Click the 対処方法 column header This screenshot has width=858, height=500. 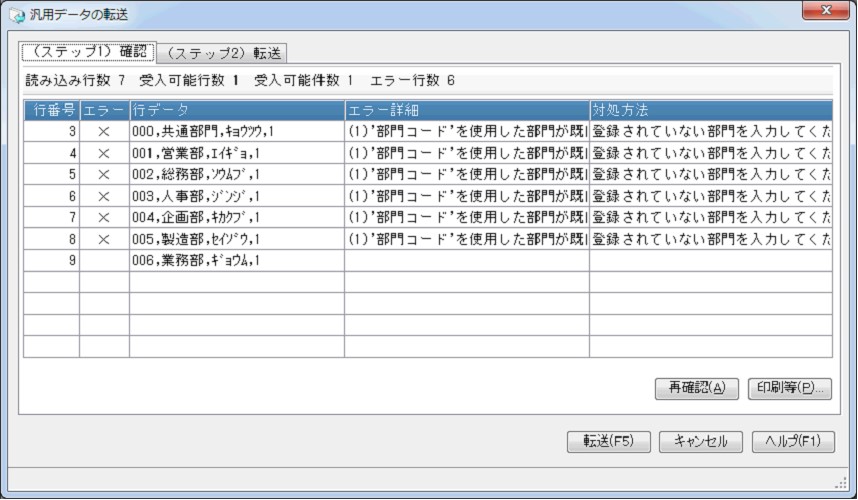[710, 109]
